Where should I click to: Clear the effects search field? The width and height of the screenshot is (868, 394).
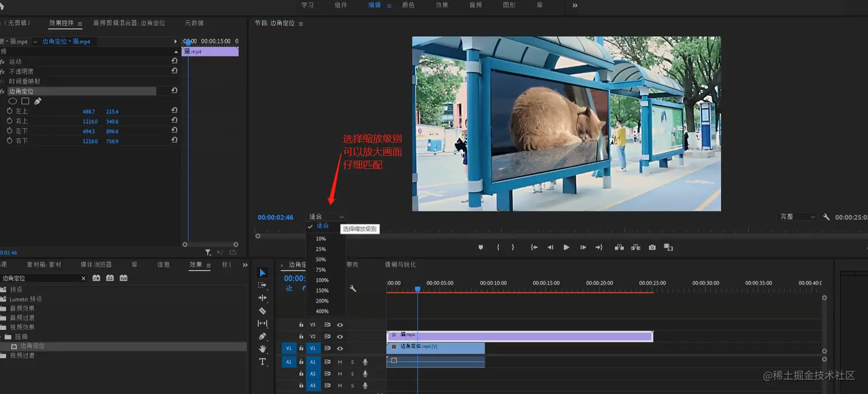click(83, 278)
